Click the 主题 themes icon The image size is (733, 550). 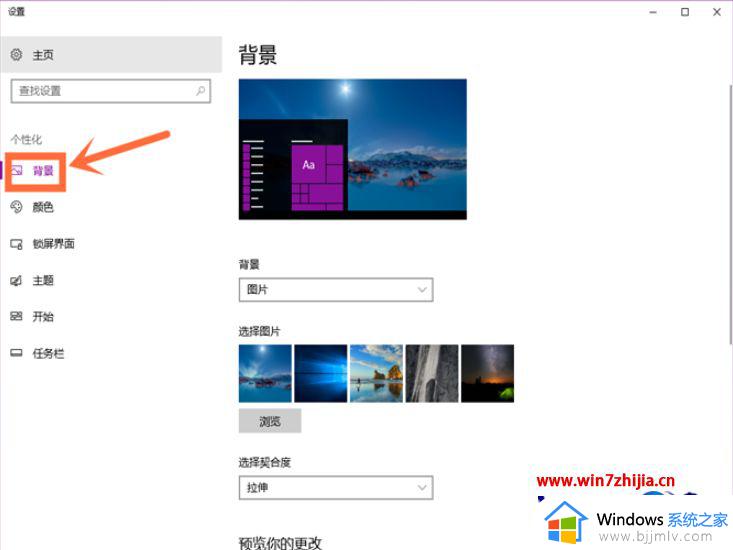click(x=16, y=280)
